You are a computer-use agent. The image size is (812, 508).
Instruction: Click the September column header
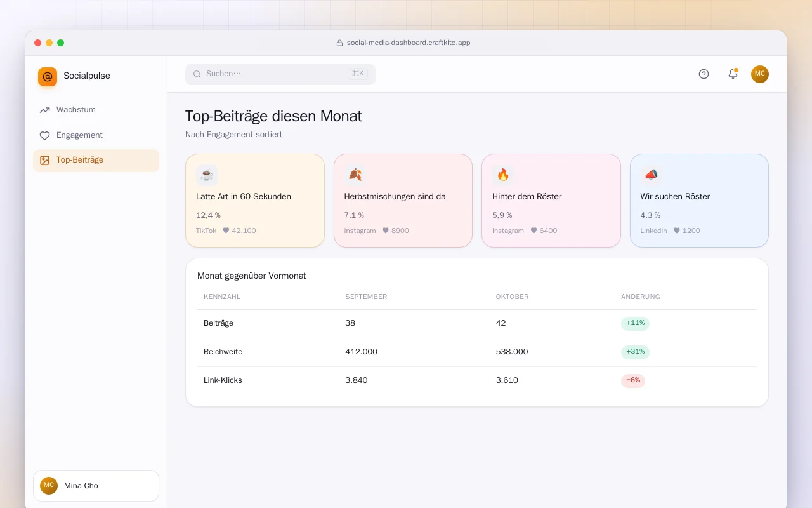[366, 297]
